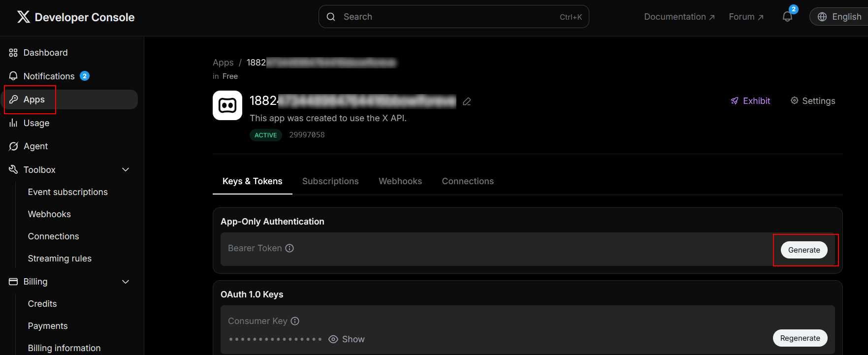Viewport: 868px width, 355px height.
Task: Click the 'App-Only Authentication' heading
Action: (272, 222)
